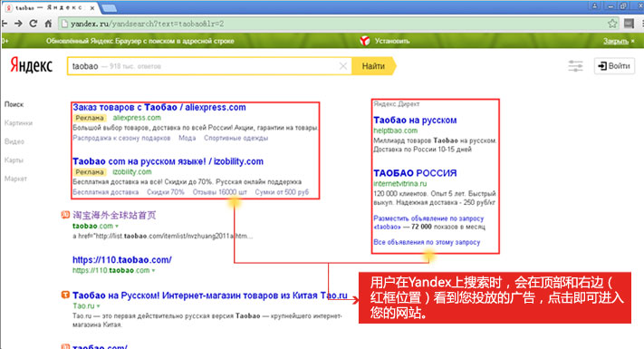Bookmark this page with the star icon
Screen dimensions: 644x349
[x=612, y=24]
